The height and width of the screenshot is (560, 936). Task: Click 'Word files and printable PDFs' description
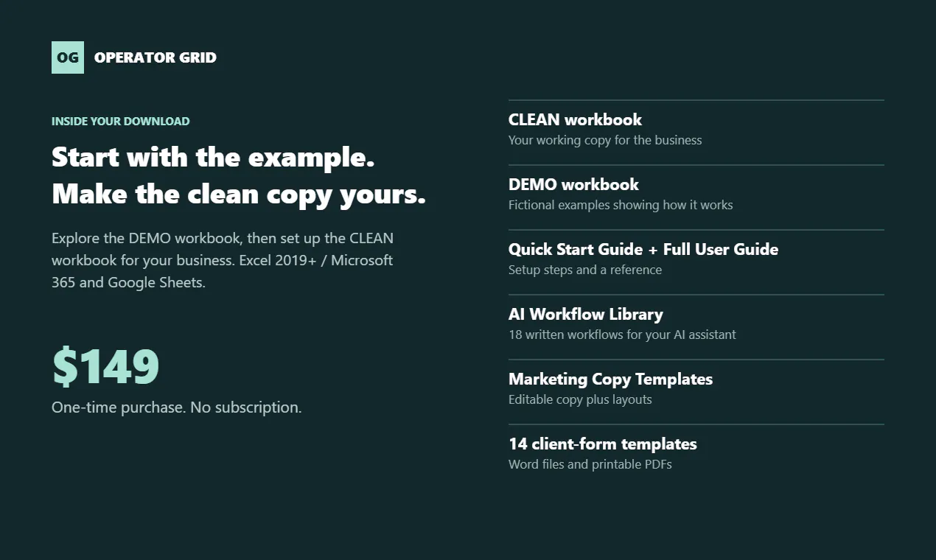point(590,464)
